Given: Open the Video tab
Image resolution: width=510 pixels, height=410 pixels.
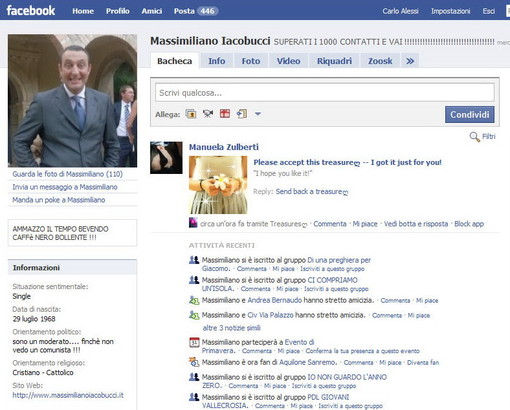Looking at the screenshot, I should point(288,61).
